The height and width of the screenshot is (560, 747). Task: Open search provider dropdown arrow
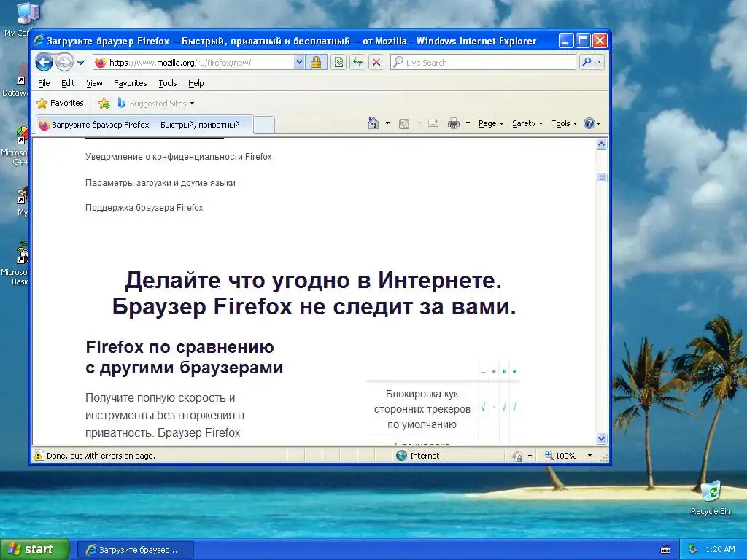click(x=600, y=63)
